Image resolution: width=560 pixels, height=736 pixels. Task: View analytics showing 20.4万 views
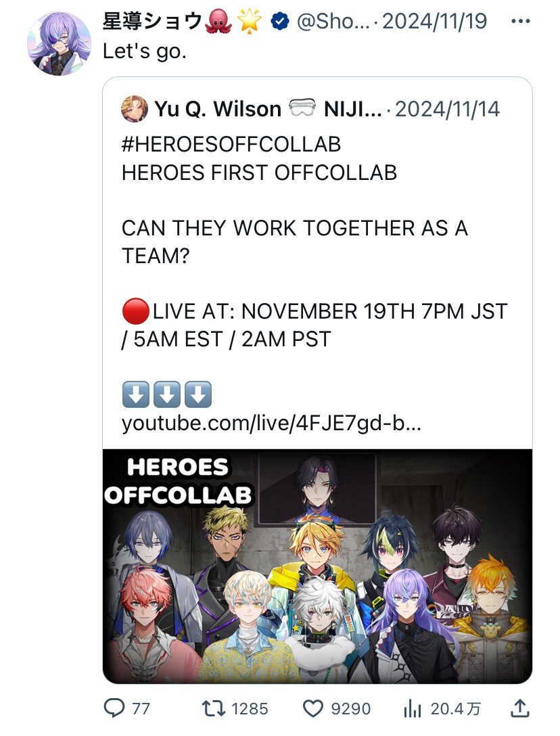coord(413,708)
